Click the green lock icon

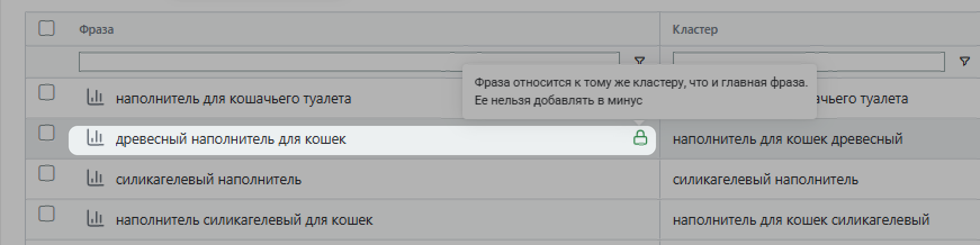click(640, 138)
